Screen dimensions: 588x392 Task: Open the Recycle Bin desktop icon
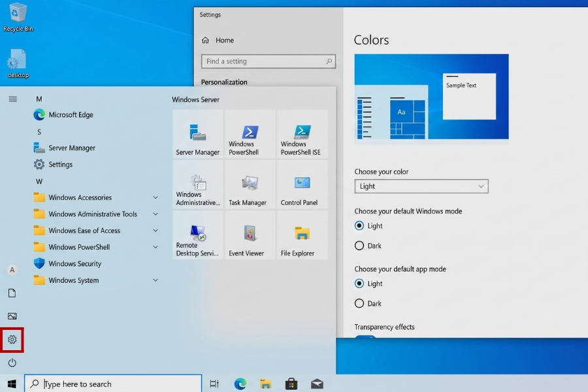click(18, 18)
